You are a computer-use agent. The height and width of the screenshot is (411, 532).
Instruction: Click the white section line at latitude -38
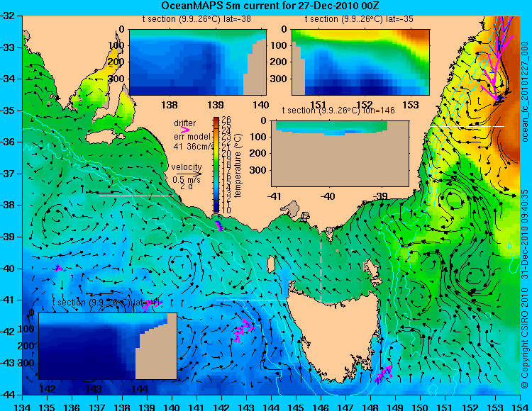point(136,196)
